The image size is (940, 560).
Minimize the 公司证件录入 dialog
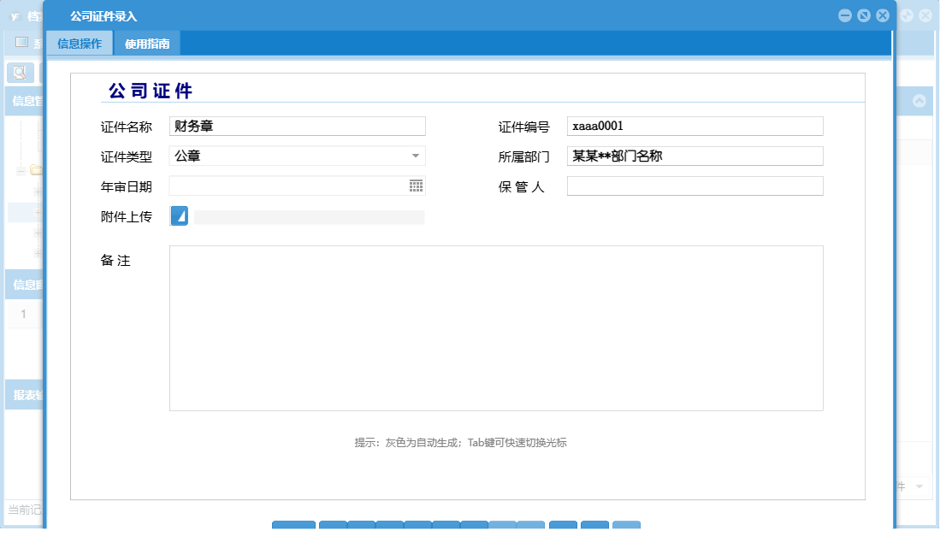(844, 15)
